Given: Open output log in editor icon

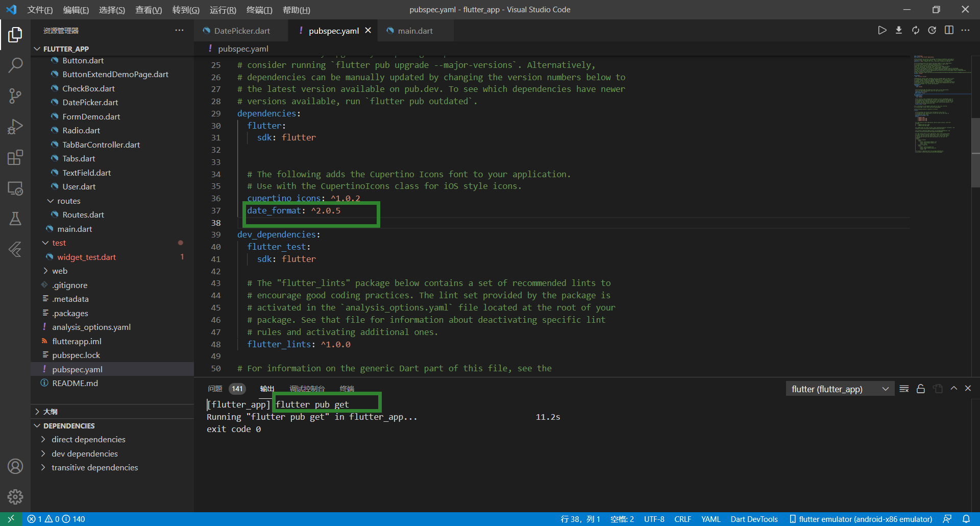Looking at the screenshot, I should click(x=938, y=389).
